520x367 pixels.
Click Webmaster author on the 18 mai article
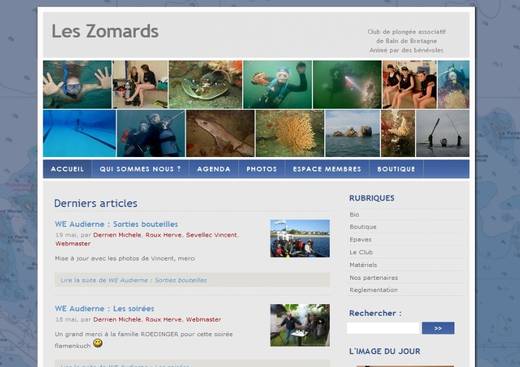coord(203,319)
